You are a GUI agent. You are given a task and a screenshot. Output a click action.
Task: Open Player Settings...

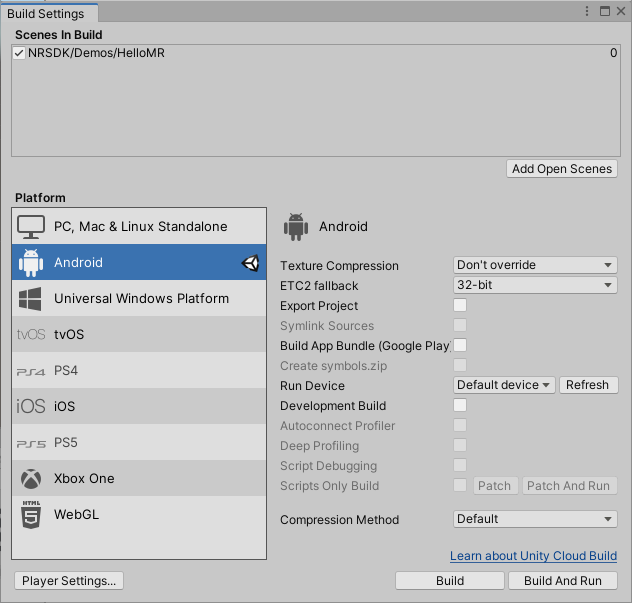(69, 581)
